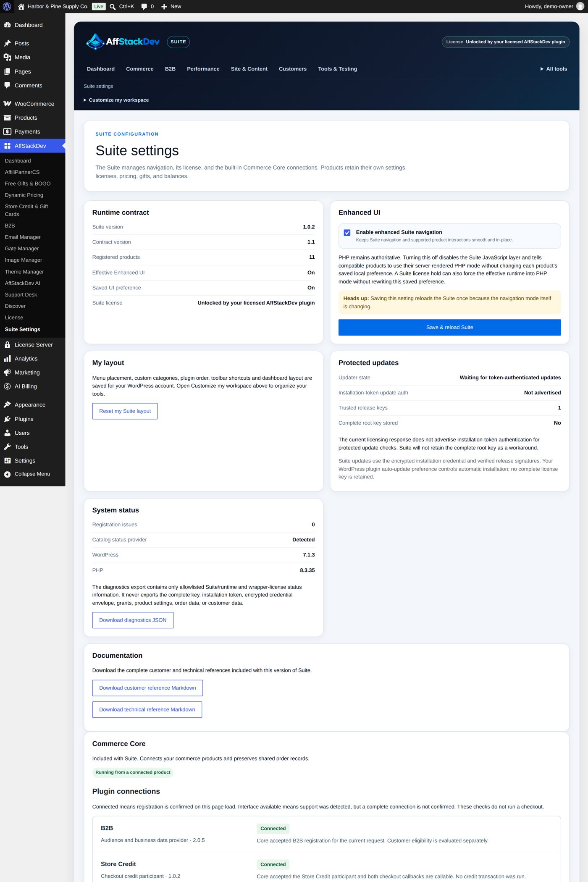Image resolution: width=588 pixels, height=882 pixels.
Task: Download customer reference Markdown
Action: pos(147,688)
